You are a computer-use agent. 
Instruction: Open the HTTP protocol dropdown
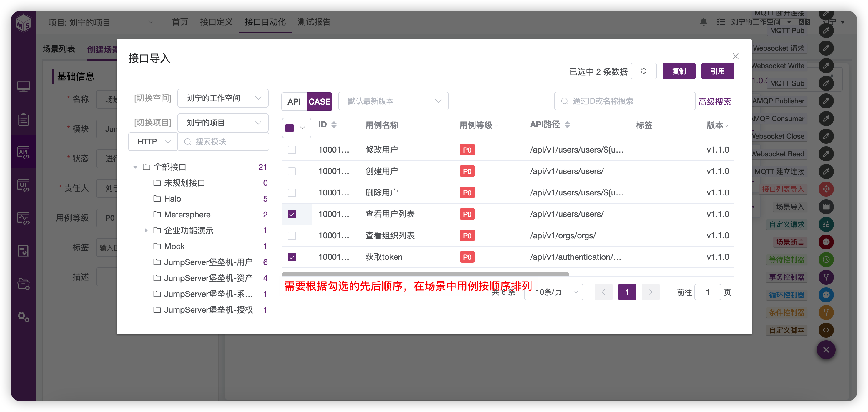click(x=153, y=141)
